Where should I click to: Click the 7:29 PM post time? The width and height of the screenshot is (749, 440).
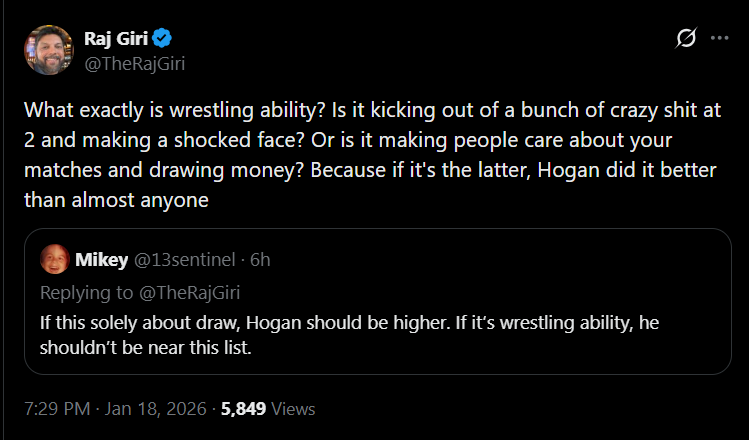point(57,409)
